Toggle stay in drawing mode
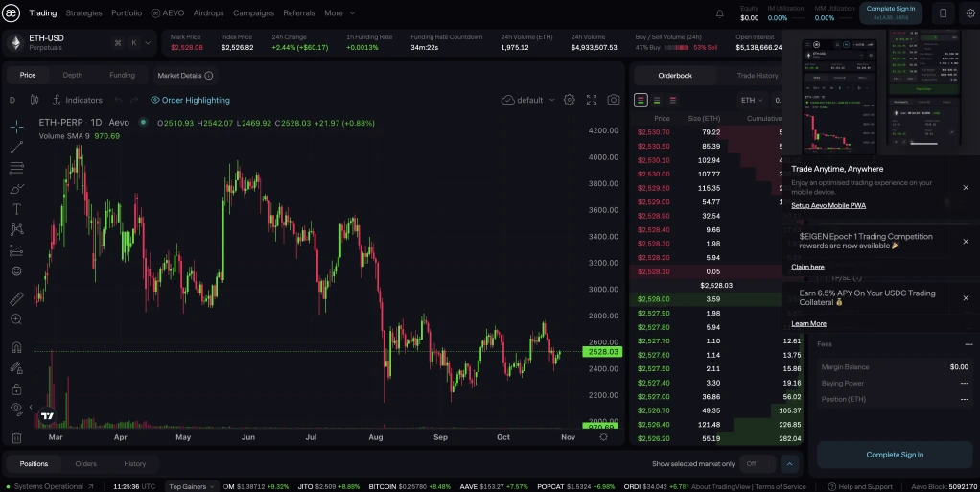 (17, 367)
